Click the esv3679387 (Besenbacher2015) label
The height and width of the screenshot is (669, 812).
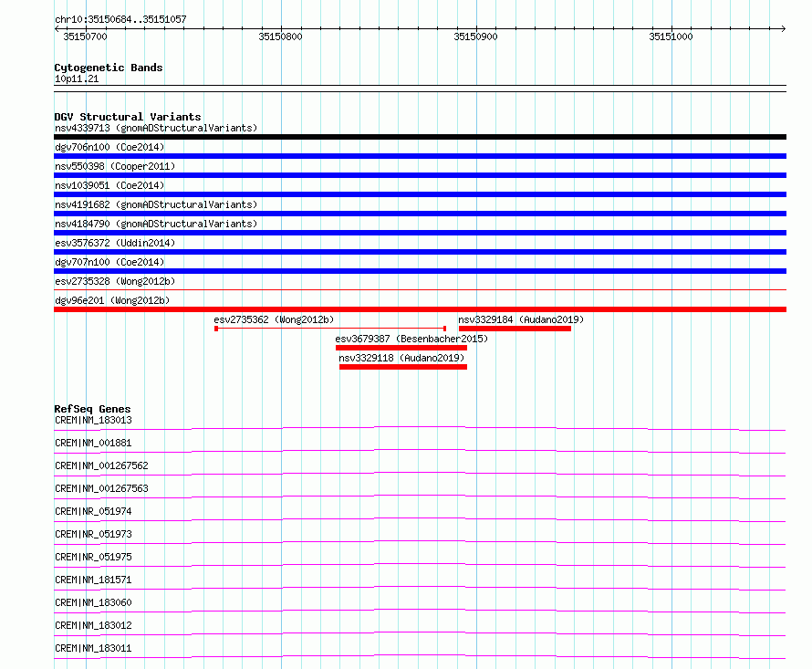411,339
